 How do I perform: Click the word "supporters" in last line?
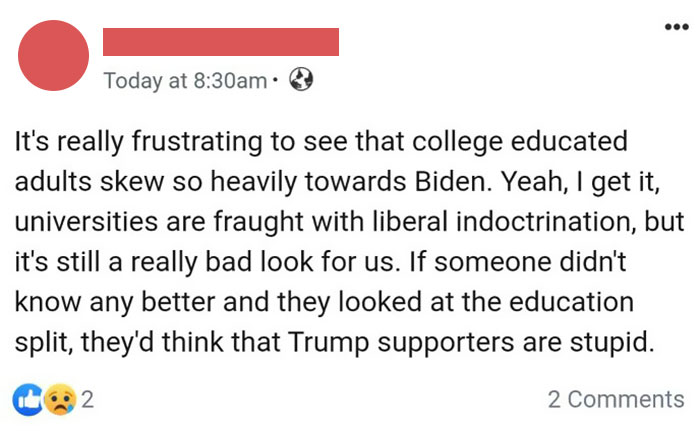tap(451, 340)
